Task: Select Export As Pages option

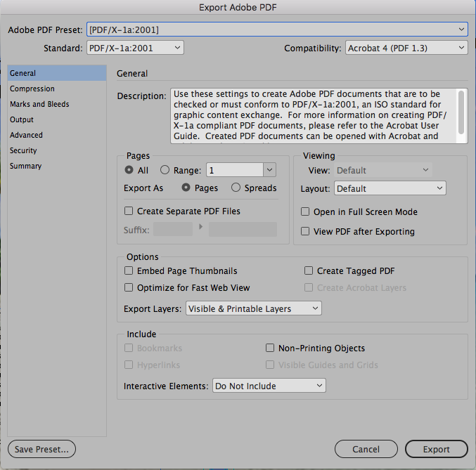Action: (x=186, y=188)
